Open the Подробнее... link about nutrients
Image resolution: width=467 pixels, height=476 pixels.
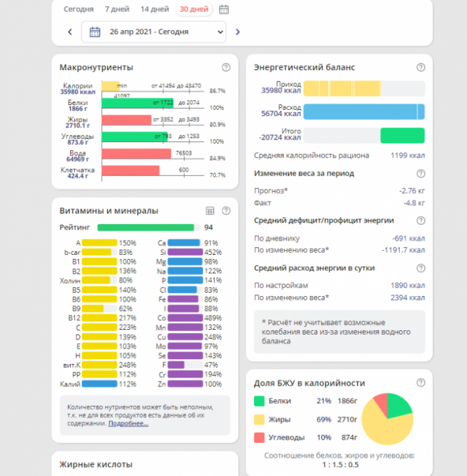tap(128, 423)
